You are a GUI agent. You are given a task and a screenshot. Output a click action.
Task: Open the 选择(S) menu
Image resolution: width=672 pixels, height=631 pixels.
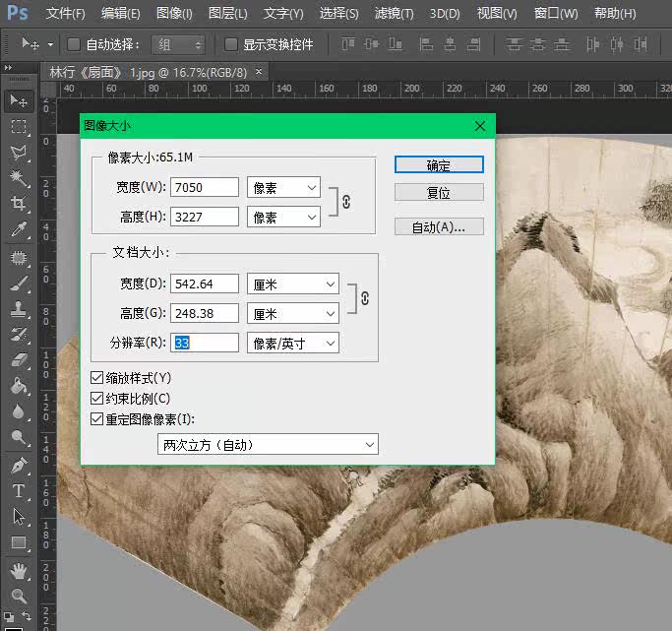point(338,14)
